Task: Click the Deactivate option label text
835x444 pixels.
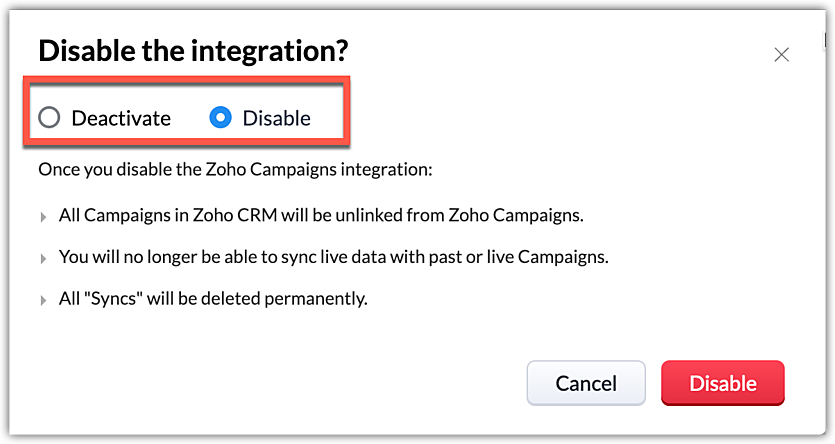Action: (x=121, y=118)
